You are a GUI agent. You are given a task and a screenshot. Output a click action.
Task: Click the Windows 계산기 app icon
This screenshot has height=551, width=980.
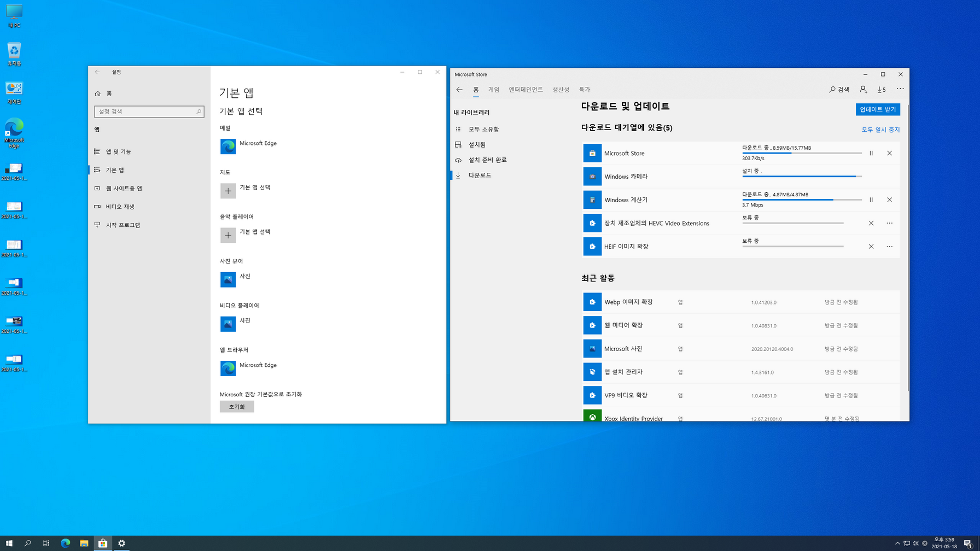click(x=592, y=200)
